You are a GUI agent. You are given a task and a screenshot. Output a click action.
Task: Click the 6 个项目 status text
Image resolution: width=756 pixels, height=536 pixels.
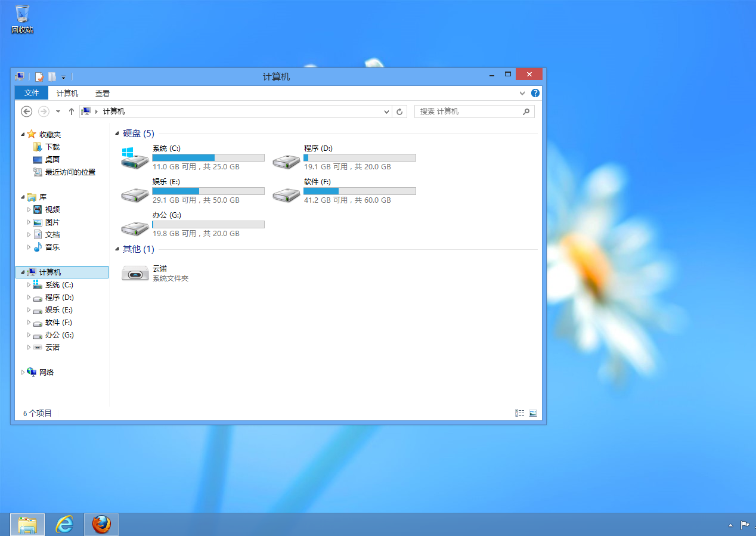(x=38, y=413)
